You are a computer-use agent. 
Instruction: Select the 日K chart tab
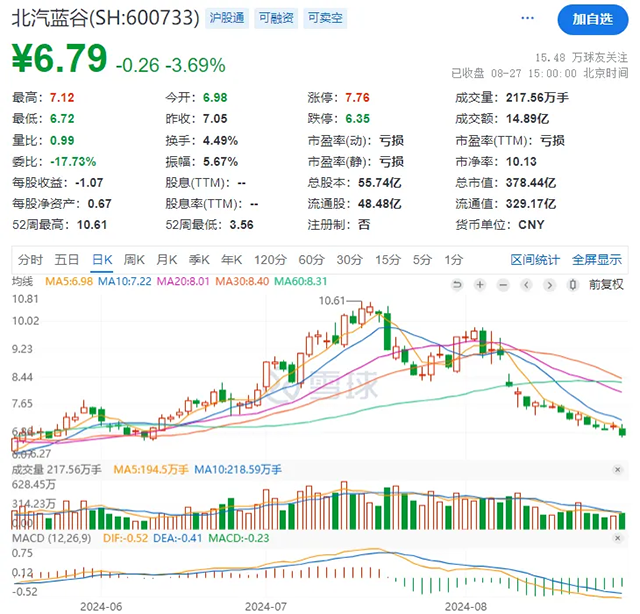[102, 260]
